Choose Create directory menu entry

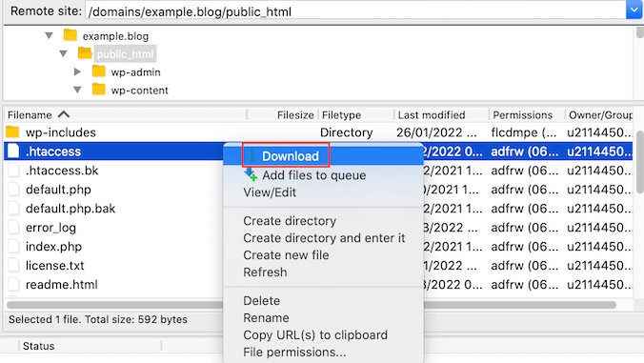click(290, 221)
